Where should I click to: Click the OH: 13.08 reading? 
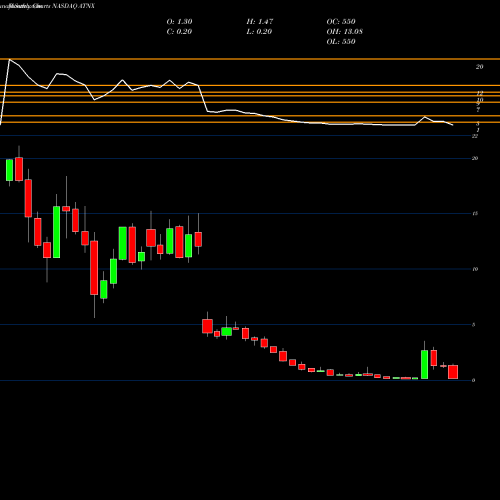tap(344, 31)
